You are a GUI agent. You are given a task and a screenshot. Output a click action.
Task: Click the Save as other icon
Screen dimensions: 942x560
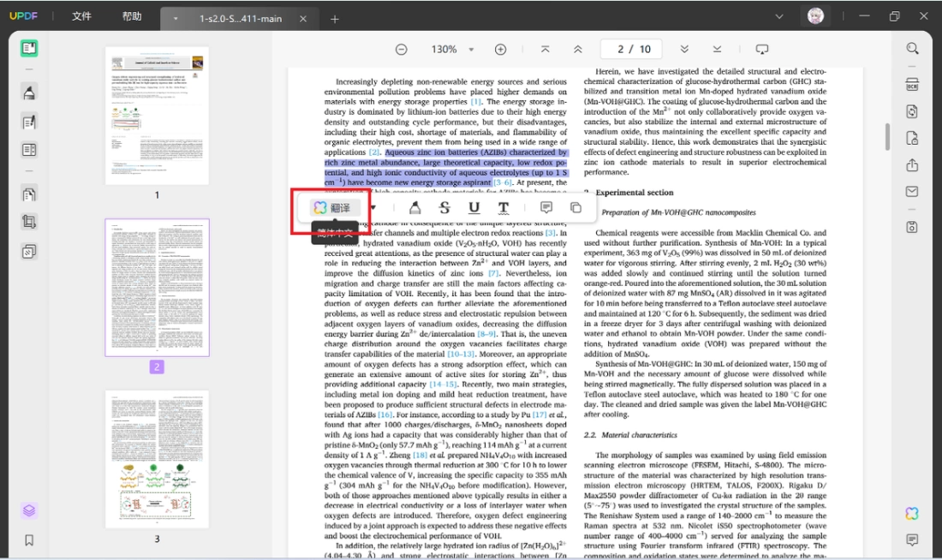coord(912,227)
